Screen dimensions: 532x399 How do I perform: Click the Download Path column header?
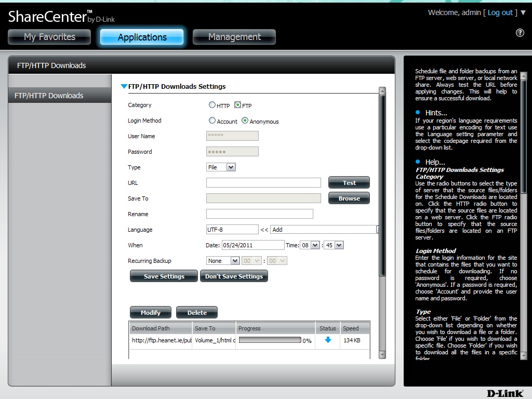pyautogui.click(x=161, y=328)
